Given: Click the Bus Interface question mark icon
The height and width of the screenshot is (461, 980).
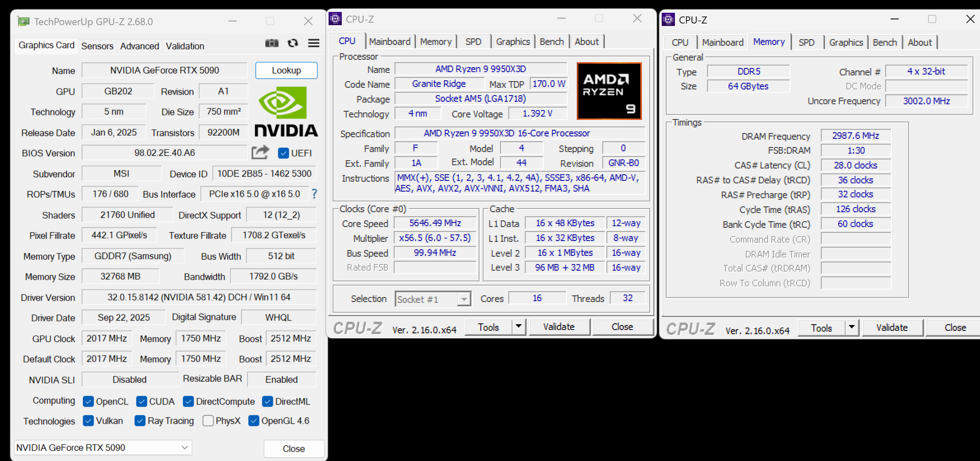Looking at the screenshot, I should (314, 194).
